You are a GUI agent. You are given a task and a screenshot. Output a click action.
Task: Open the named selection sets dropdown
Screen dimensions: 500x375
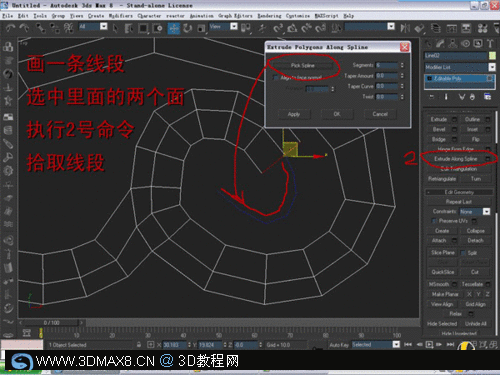391,26
